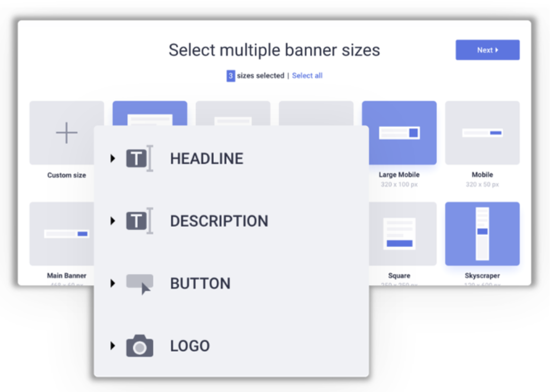The image size is (550, 392).
Task: Select the DESCRIPTION label
Action: pos(219,221)
